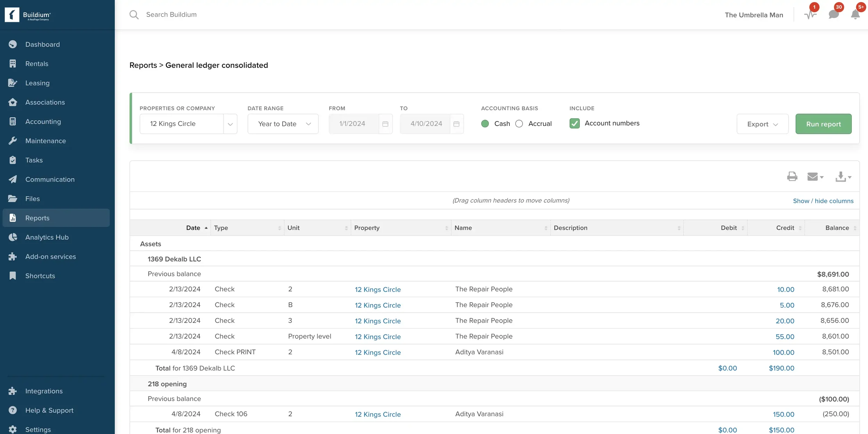Open the Analytics Hub
This screenshot has width=868, height=434.
tap(47, 237)
